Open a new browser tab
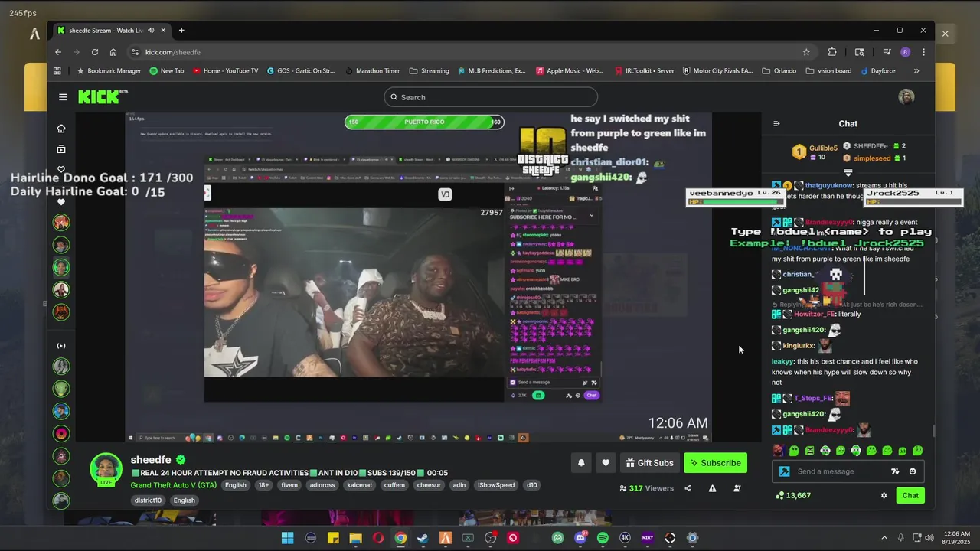The height and width of the screenshot is (551, 980). click(181, 31)
